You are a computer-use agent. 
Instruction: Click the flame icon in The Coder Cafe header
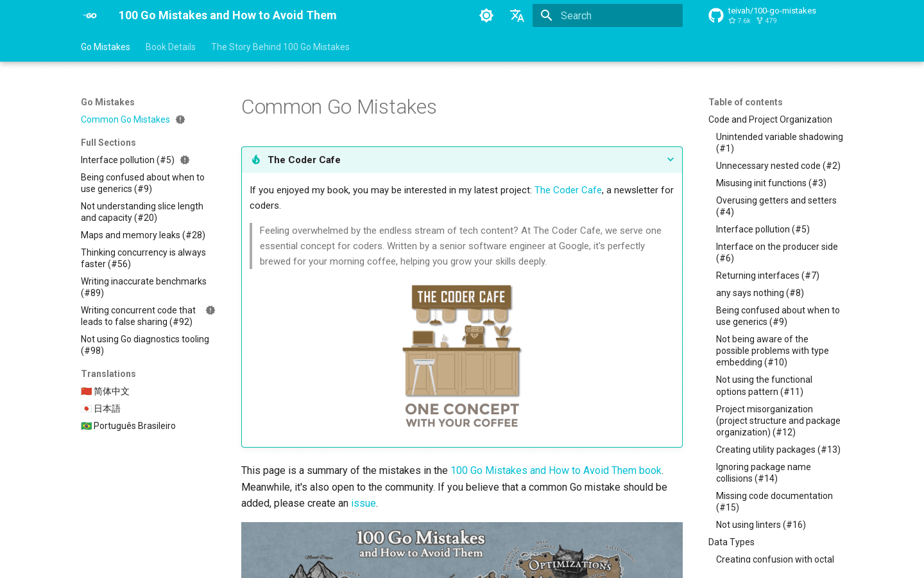click(256, 159)
